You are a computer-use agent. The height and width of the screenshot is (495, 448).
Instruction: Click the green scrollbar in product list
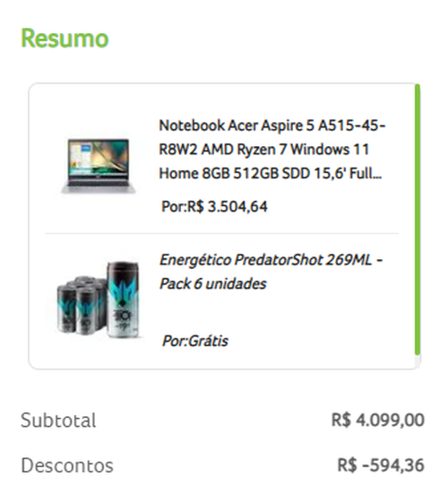click(418, 219)
